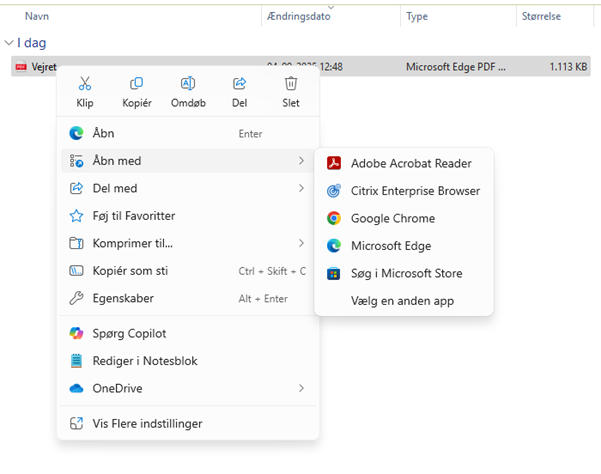This screenshot has width=601, height=474.
Task: Click the Kopiér copy icon
Action: (x=136, y=84)
